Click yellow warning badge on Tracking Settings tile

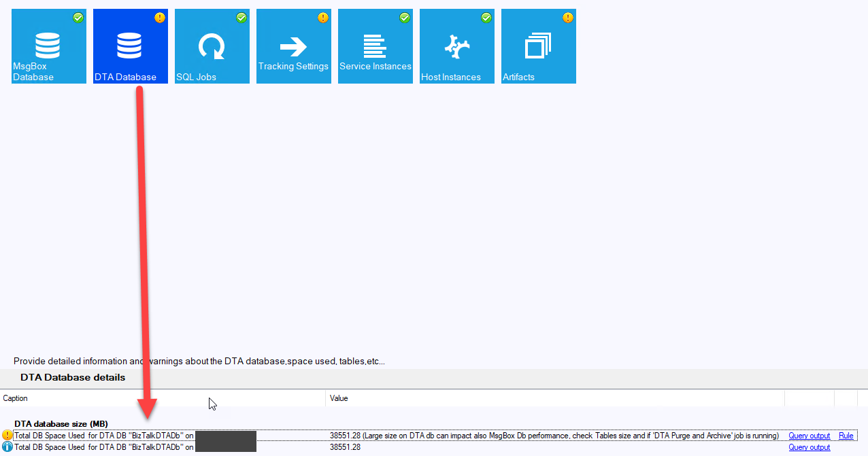click(323, 18)
